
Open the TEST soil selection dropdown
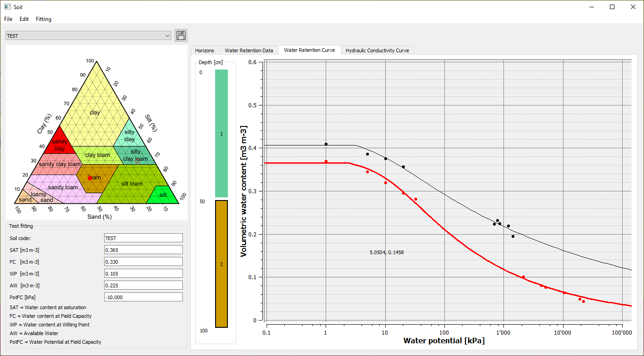pyautogui.click(x=88, y=35)
